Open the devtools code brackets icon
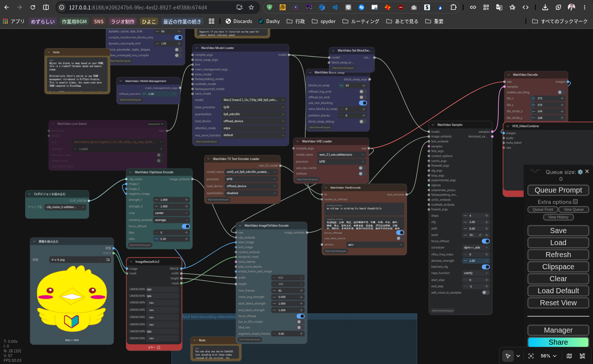The height and width of the screenshot is (364, 593). click(526, 7)
